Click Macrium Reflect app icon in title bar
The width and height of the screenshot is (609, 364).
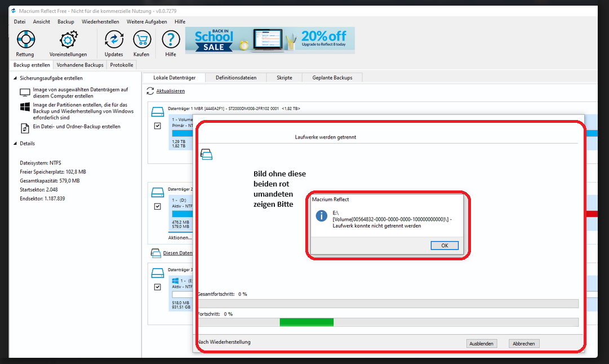point(14,11)
